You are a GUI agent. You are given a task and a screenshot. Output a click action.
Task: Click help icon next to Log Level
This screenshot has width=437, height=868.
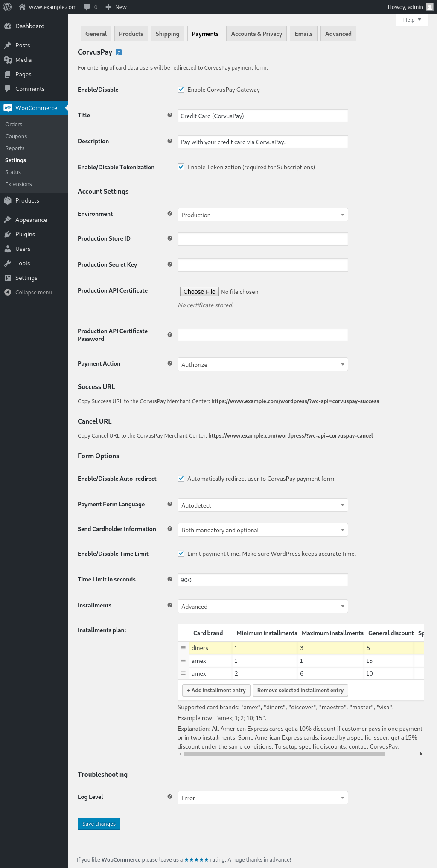[170, 797]
